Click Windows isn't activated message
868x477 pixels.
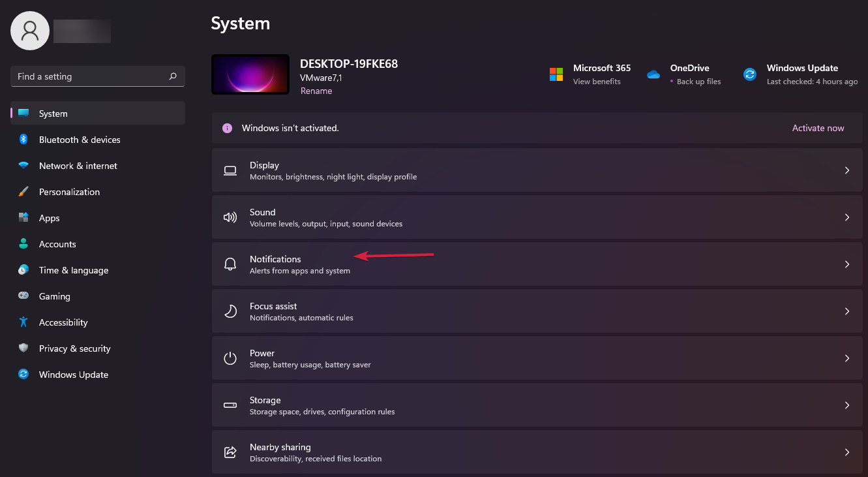pyautogui.click(x=290, y=128)
